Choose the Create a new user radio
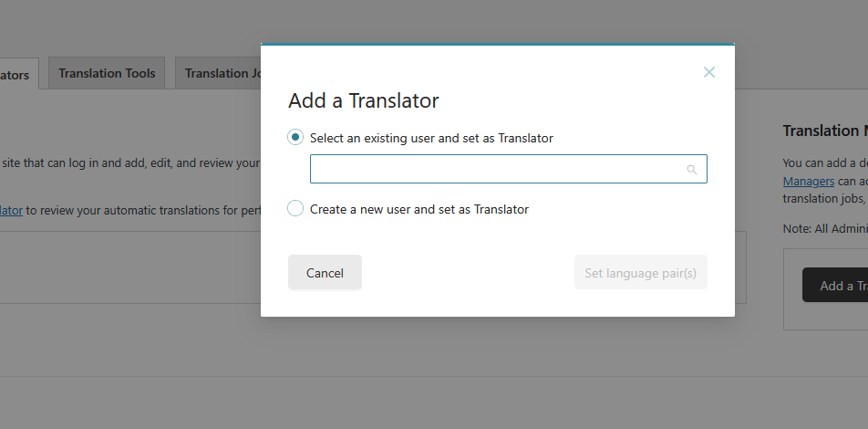868x429 pixels. [295, 209]
